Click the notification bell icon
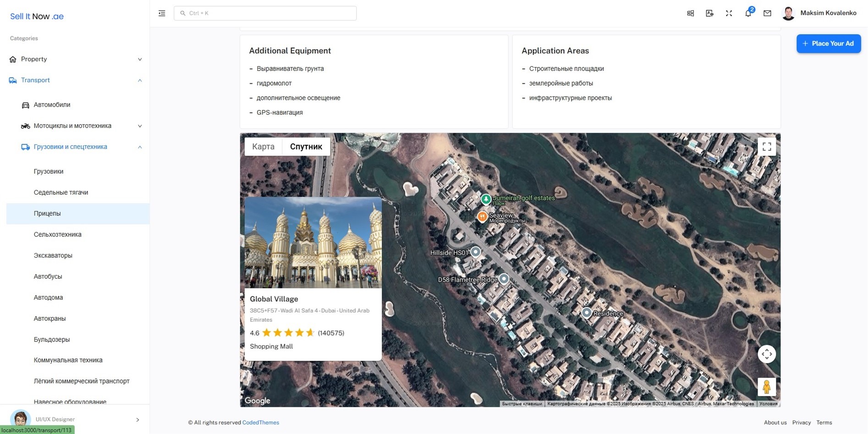 coord(748,13)
